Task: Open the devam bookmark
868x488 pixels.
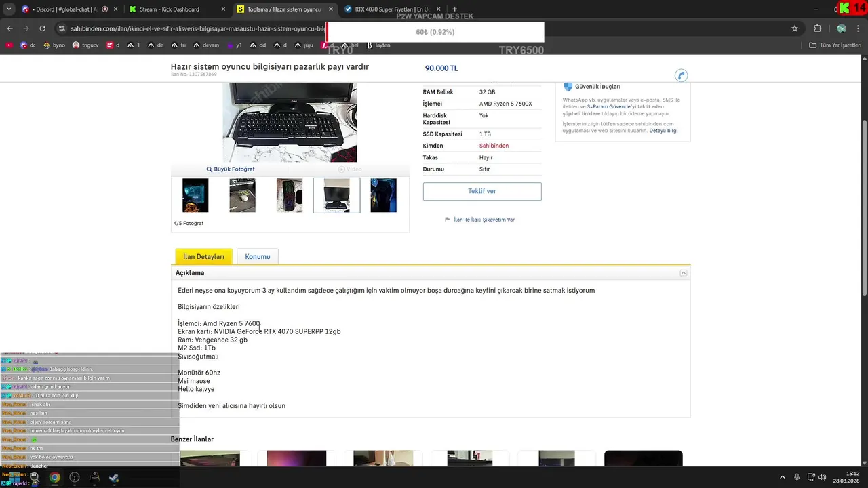Action: point(206,45)
